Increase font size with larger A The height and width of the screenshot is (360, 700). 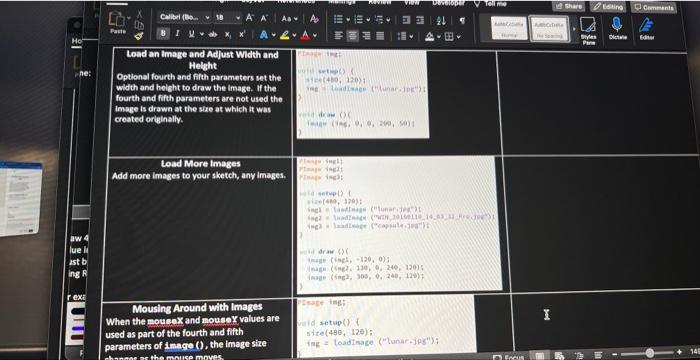tap(251, 18)
